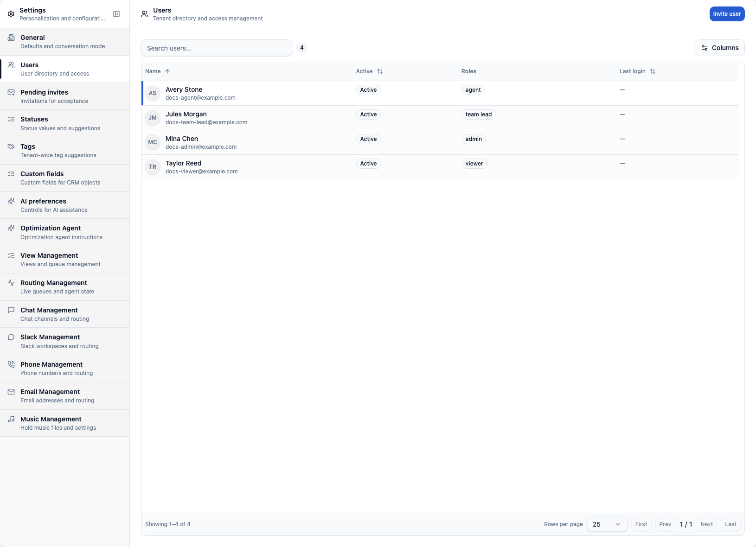Click the Slack Management bubble icon
The height and width of the screenshot is (547, 756).
[11, 337]
